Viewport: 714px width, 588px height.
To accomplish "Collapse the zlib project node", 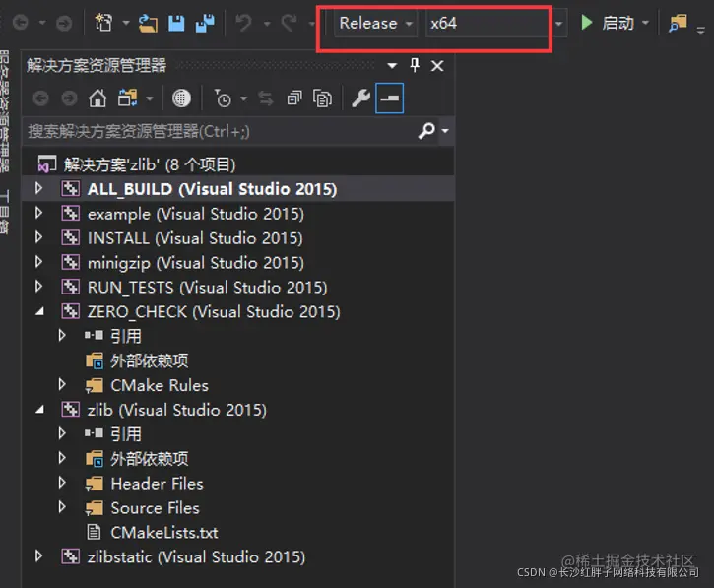I will pyautogui.click(x=39, y=410).
